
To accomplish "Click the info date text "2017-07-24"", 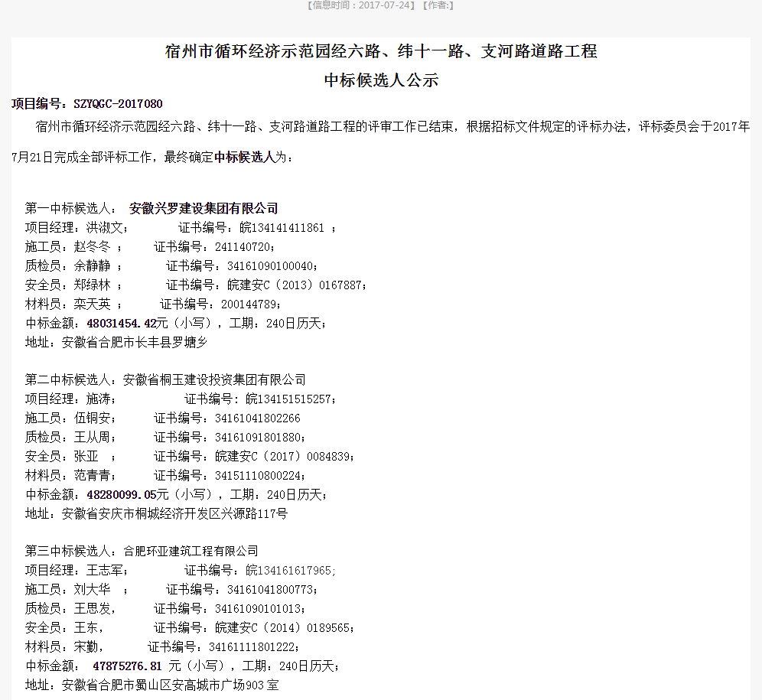I will coord(384,5).
